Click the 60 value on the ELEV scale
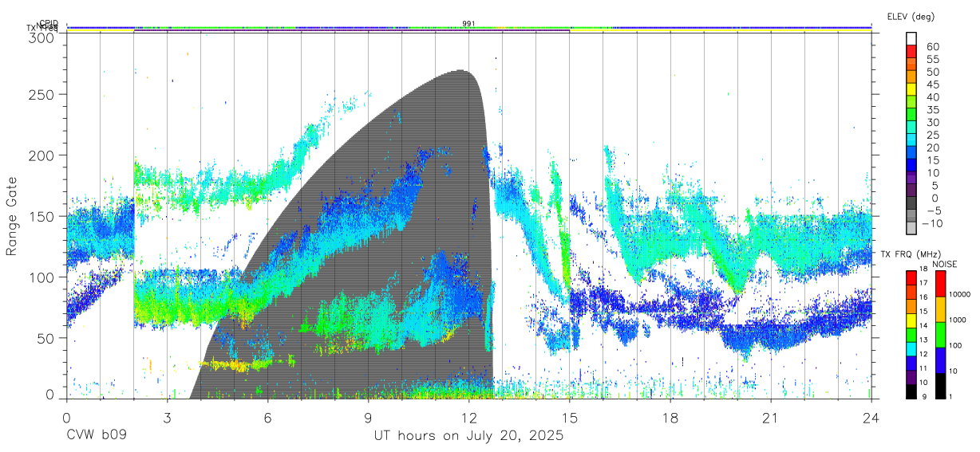This screenshot has height=452, width=980. (933, 47)
